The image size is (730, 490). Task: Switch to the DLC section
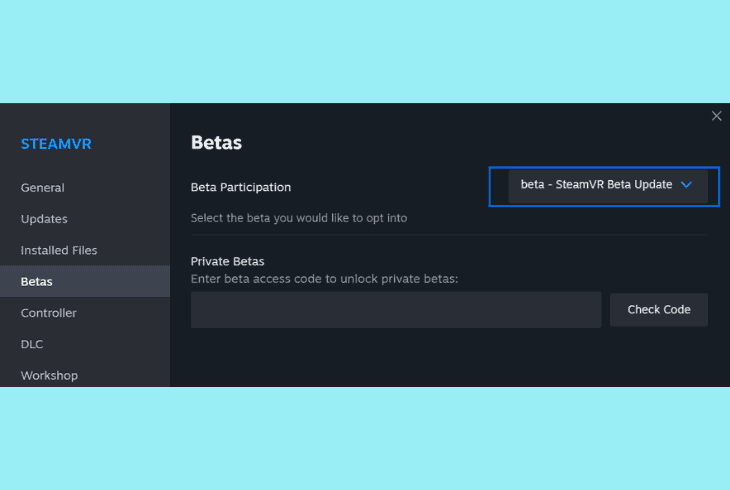(x=85, y=344)
